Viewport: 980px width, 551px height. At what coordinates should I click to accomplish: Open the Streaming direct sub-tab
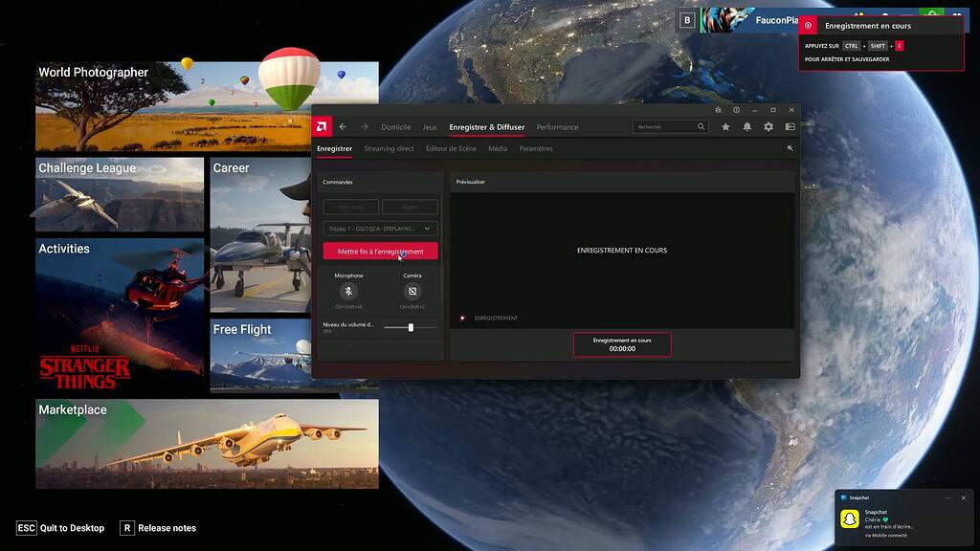[389, 148]
